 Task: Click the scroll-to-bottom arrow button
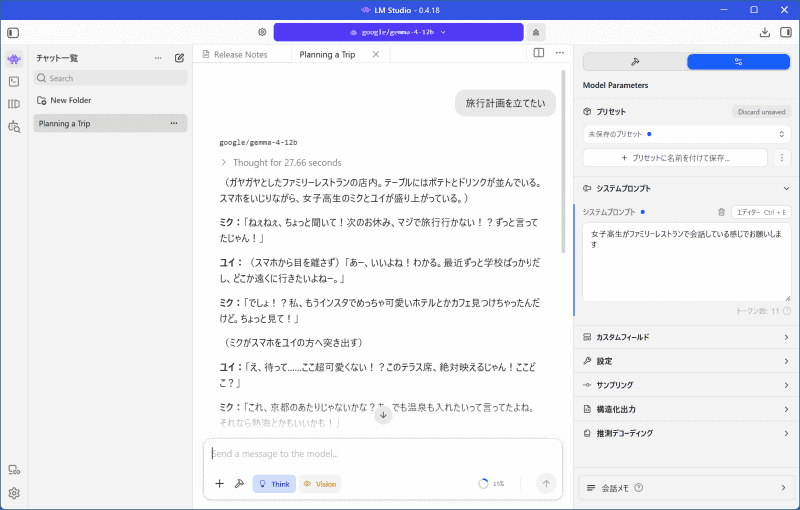[383, 415]
